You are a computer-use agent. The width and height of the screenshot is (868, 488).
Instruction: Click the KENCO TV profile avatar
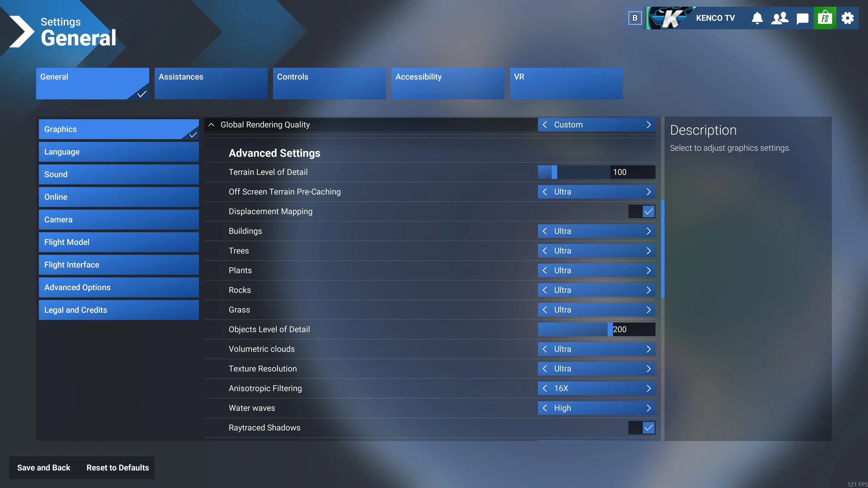click(x=668, y=18)
